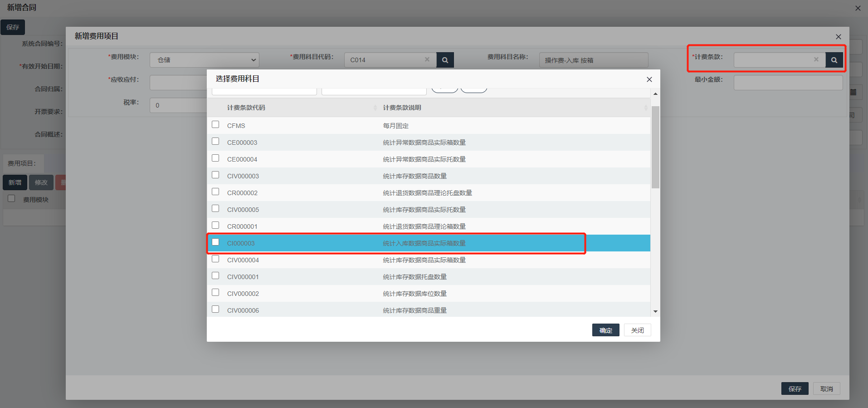The width and height of the screenshot is (868, 408).
Task: Click code cell CIV000003
Action: (243, 176)
